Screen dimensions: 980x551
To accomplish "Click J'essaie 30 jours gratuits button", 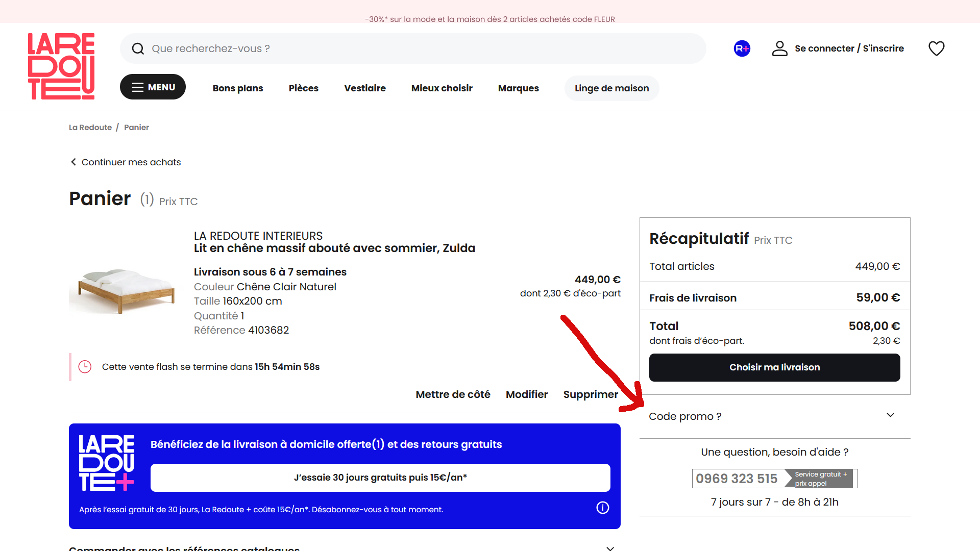I will coord(380,478).
